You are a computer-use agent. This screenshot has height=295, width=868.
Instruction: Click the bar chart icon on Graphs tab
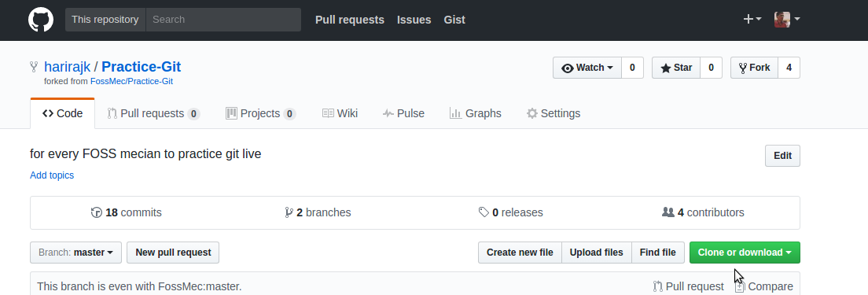(455, 113)
